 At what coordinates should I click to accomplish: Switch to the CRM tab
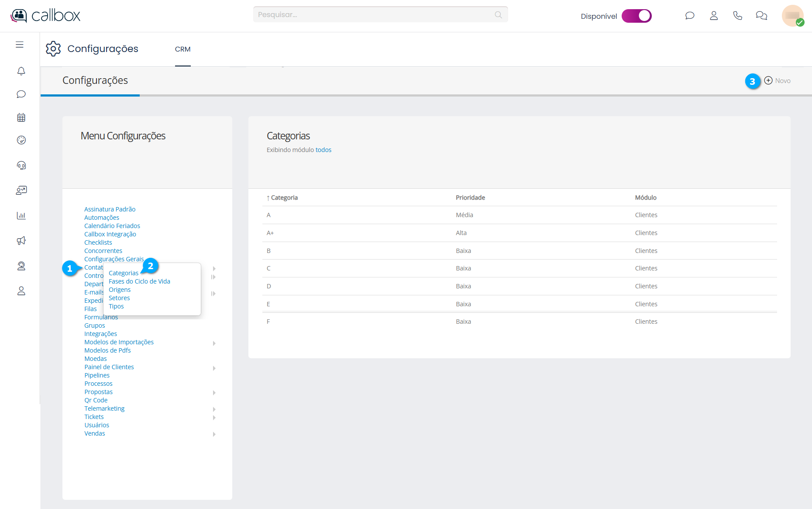click(x=182, y=49)
